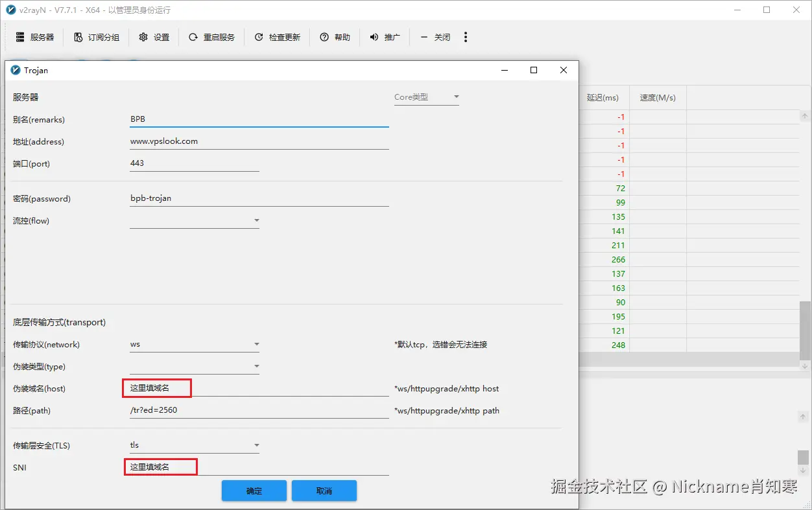
Task: Select the row with delay 141
Action: 689,231
